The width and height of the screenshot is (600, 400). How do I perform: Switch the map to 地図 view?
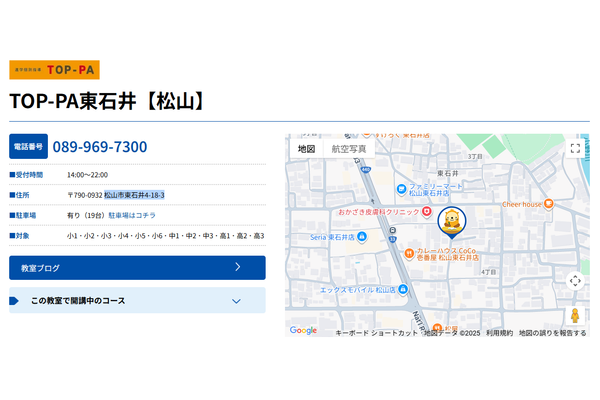click(307, 149)
